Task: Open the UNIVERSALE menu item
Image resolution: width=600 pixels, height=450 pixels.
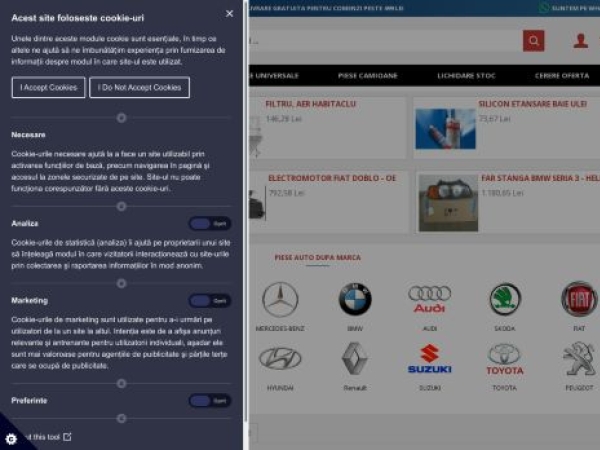Action: 274,76
